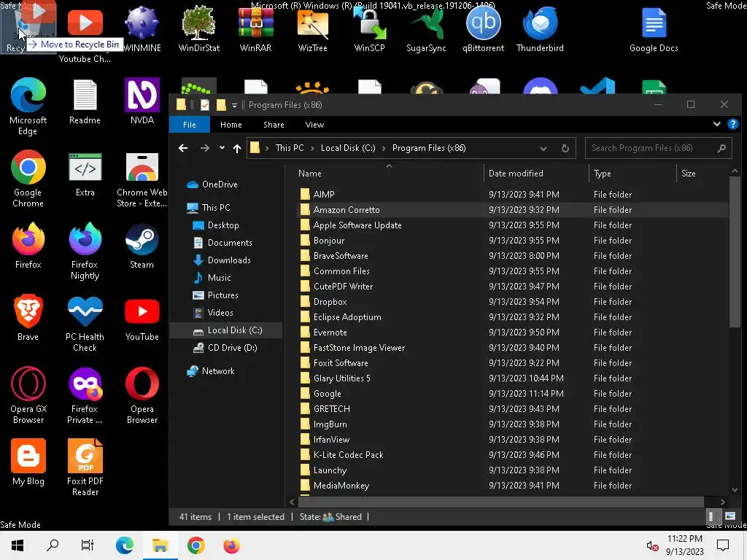Open Thunderbird desktop icon
The width and height of the screenshot is (747, 560).
pyautogui.click(x=540, y=28)
